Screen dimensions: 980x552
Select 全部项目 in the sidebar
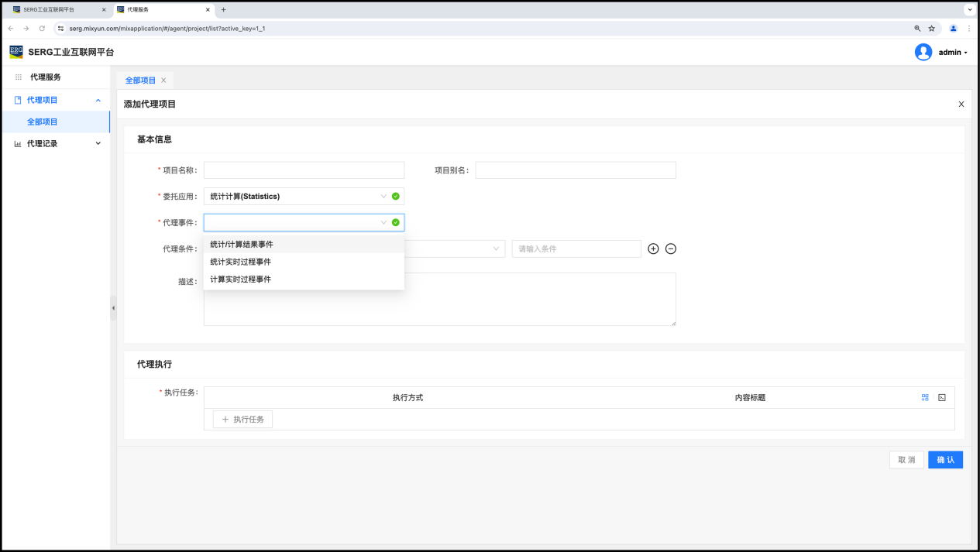click(43, 122)
